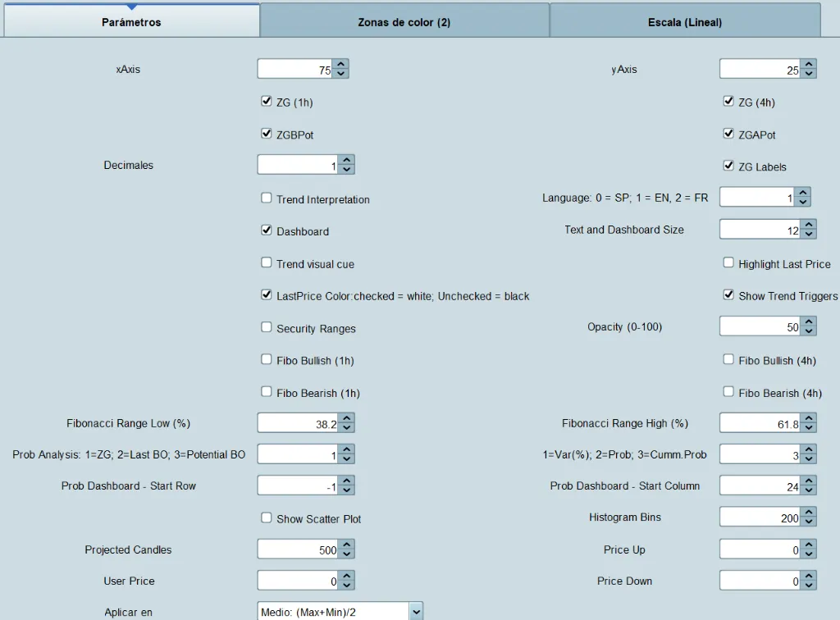Increase Fibonacci Range Low percentage

[345, 418]
